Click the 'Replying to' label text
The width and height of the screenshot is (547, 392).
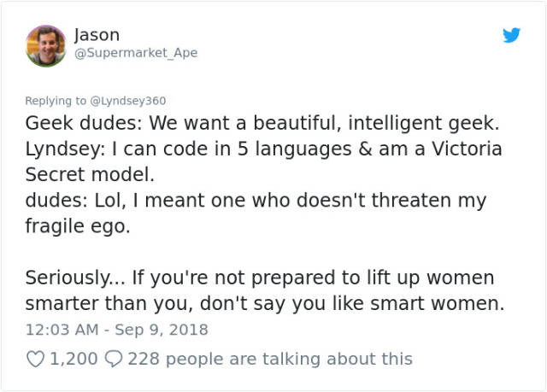56,101
